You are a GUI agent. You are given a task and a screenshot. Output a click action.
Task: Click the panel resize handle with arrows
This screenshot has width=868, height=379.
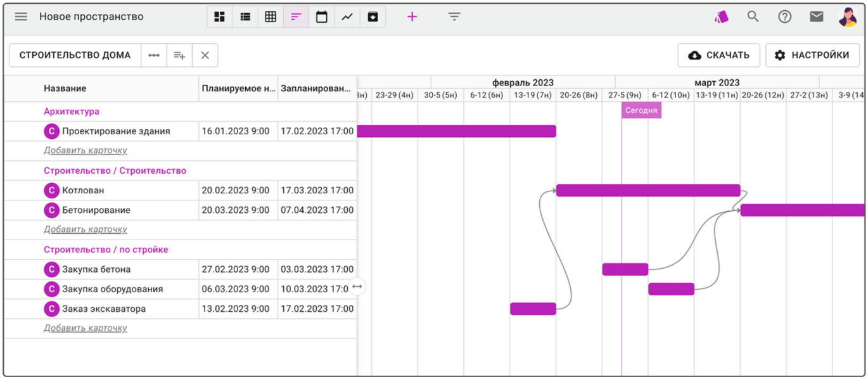(x=357, y=287)
